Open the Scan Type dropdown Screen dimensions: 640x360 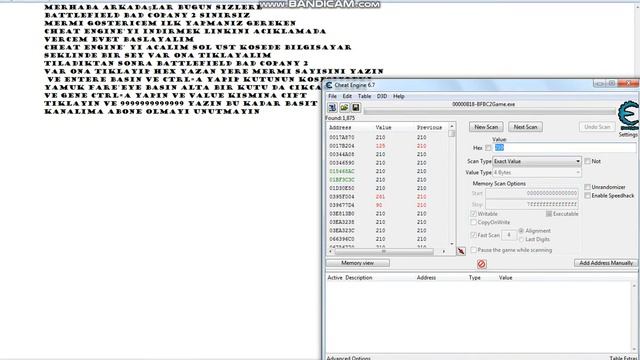(x=537, y=161)
